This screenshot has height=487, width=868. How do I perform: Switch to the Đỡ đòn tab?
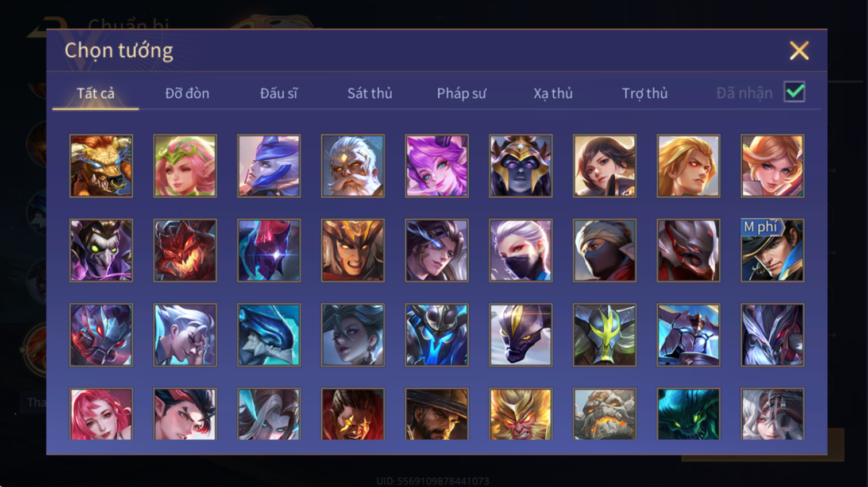(x=187, y=93)
